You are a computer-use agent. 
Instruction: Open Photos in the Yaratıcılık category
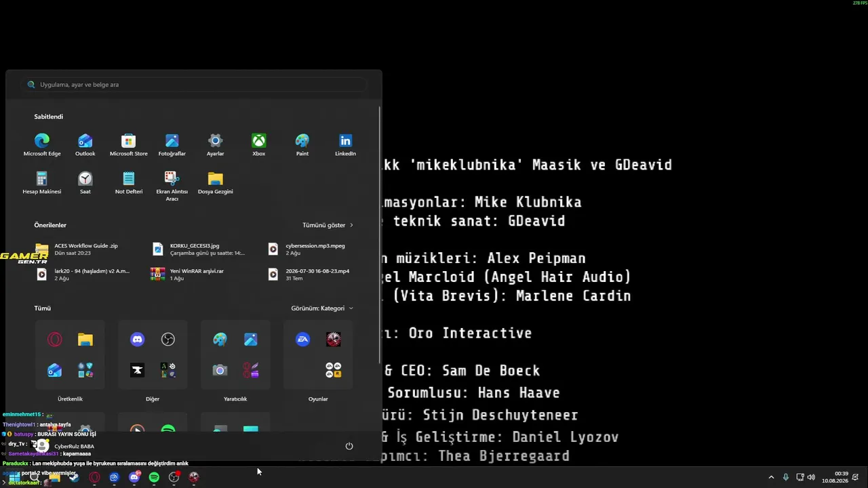click(x=251, y=340)
